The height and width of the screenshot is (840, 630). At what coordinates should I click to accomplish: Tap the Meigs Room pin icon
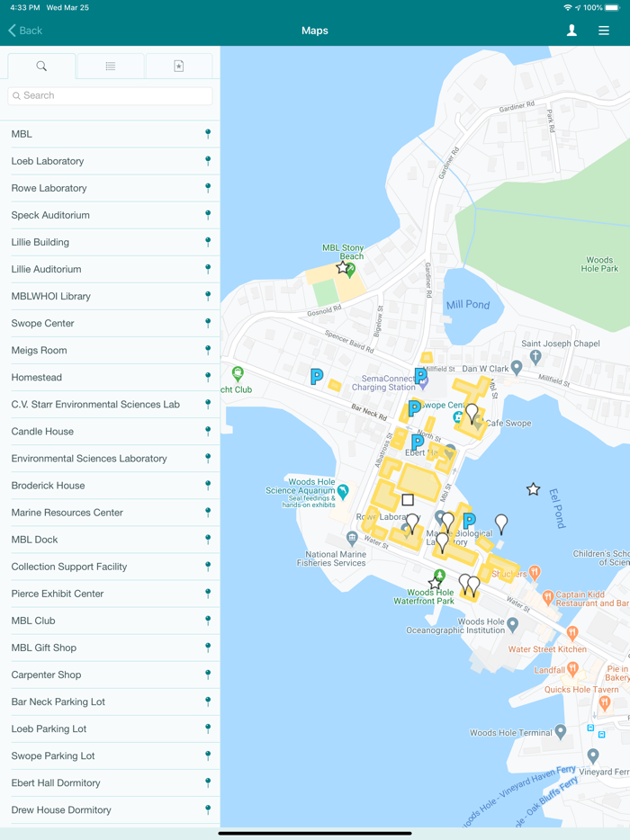208,350
